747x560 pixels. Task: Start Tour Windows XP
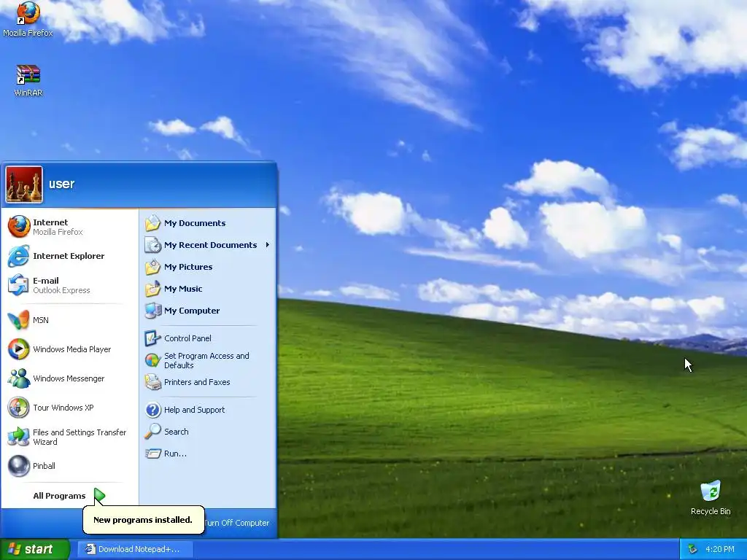[70, 408]
